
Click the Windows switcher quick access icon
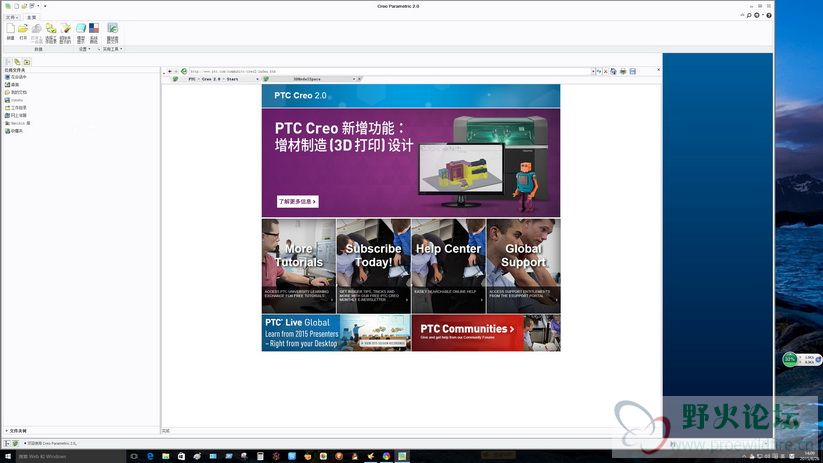click(x=31, y=6)
